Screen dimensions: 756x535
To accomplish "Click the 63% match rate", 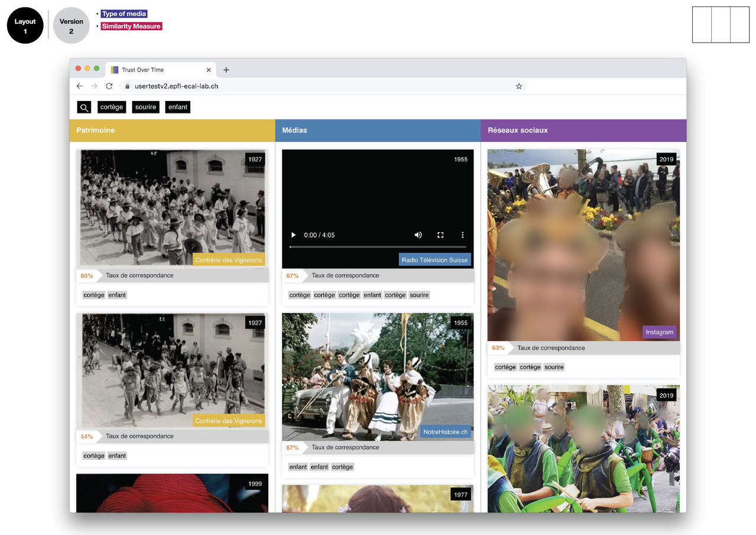I will pyautogui.click(x=498, y=348).
